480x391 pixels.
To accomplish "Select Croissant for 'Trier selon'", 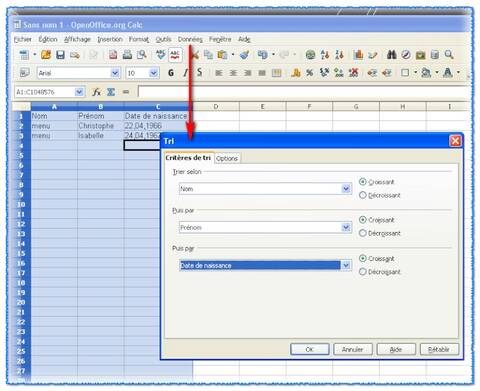I will pos(363,182).
